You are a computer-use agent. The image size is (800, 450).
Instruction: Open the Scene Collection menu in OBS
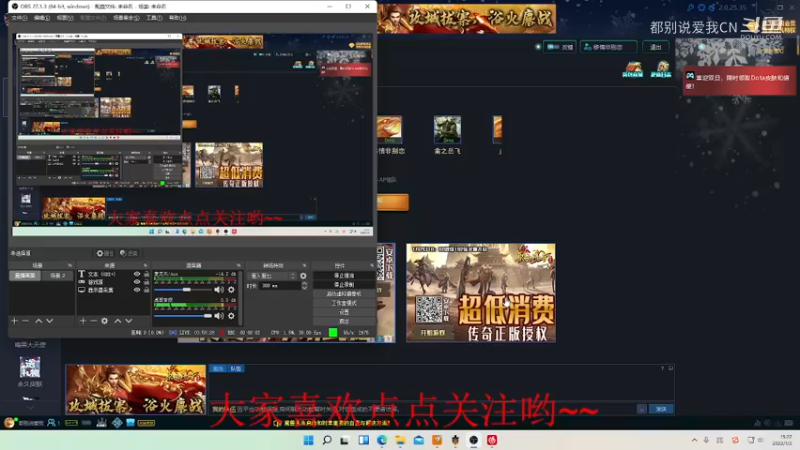click(126, 18)
